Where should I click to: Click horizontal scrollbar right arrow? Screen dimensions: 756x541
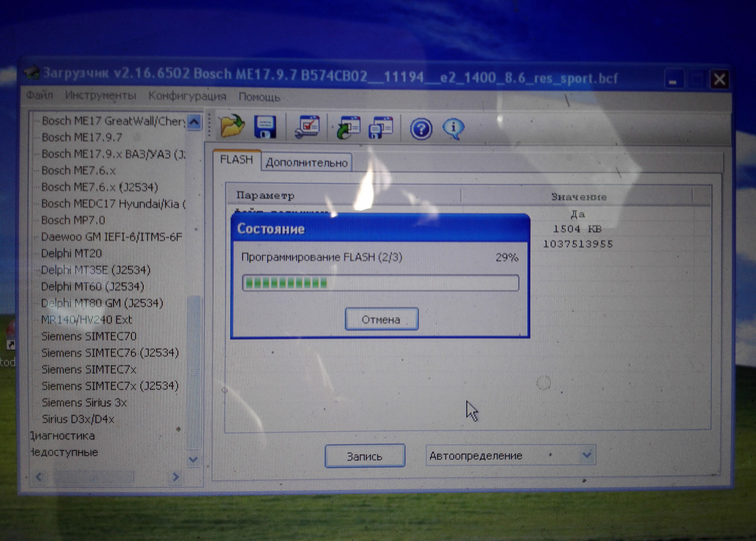pos(176,477)
